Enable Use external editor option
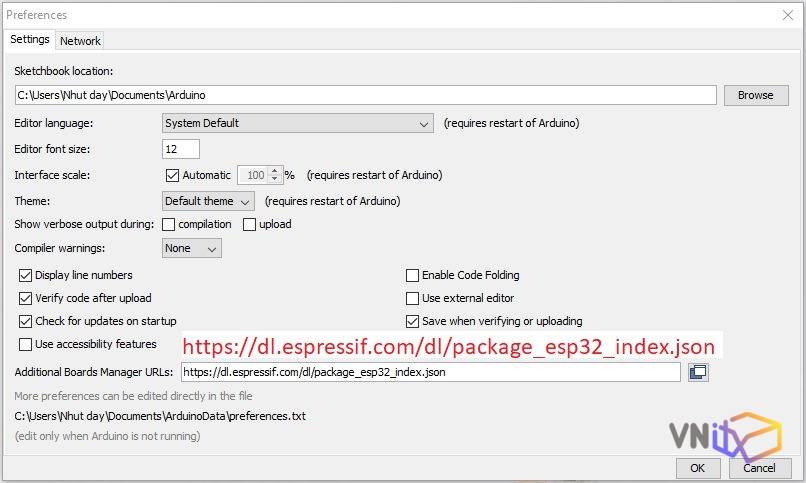 [412, 298]
